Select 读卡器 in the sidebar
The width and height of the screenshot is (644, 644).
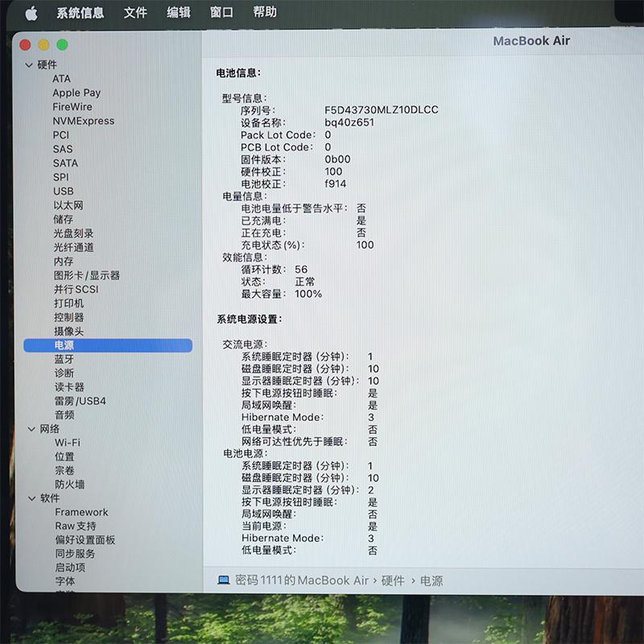(x=69, y=387)
